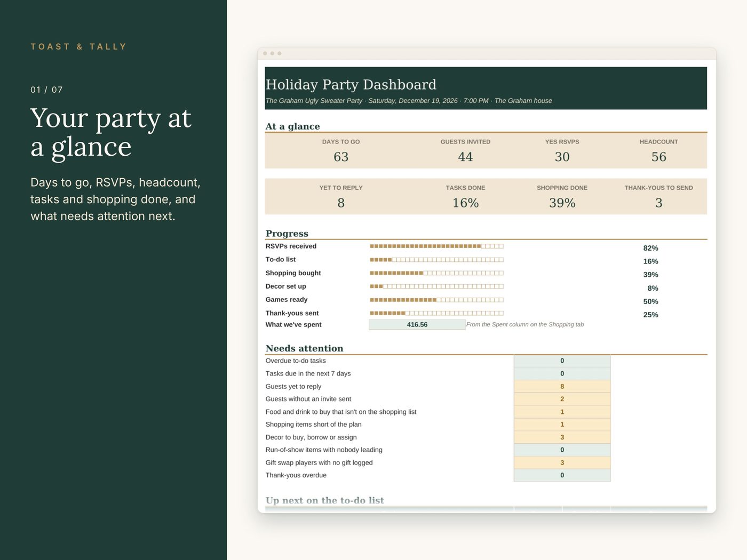The width and height of the screenshot is (747, 560).
Task: Select the Overdue to-do tasks count cell
Action: 562,361
